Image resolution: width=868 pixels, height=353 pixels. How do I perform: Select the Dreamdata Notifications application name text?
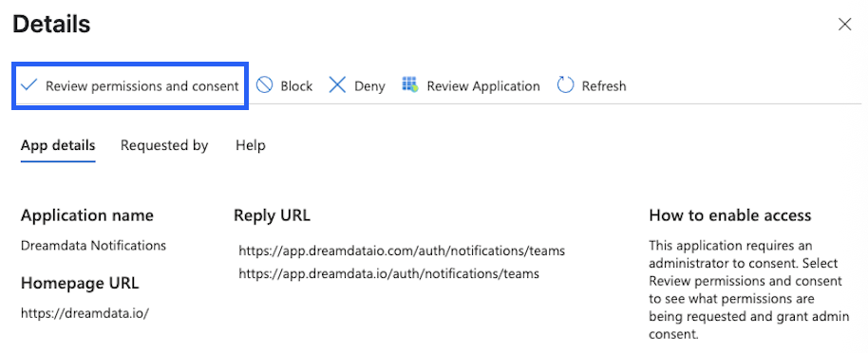pyautogui.click(x=94, y=245)
